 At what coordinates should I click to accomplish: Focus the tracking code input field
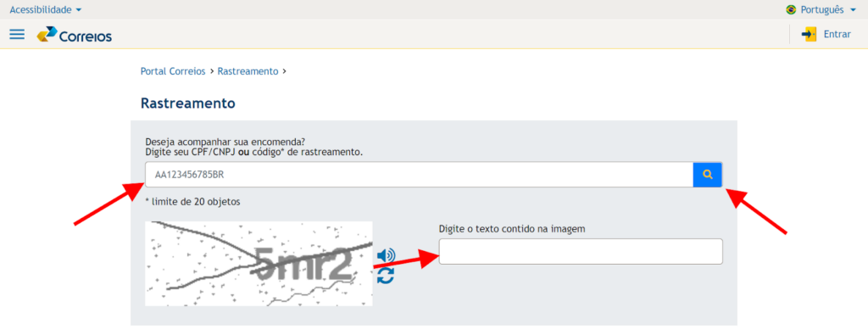click(419, 175)
